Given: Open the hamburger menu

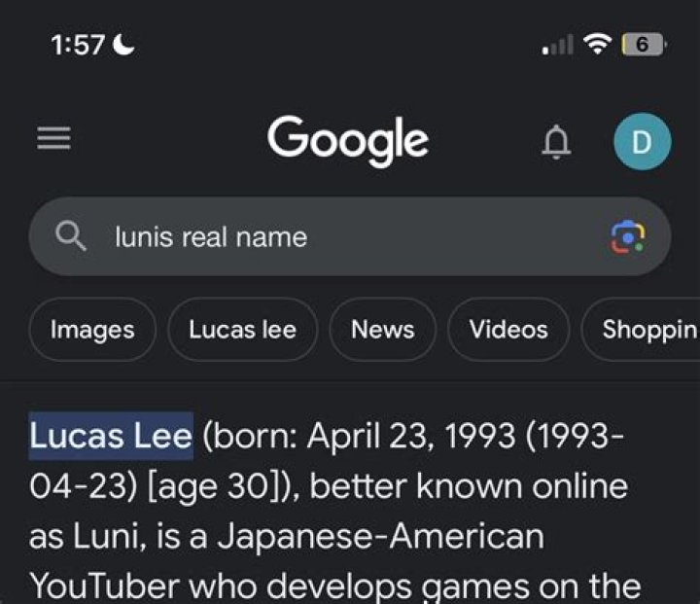Looking at the screenshot, I should click(x=53, y=141).
